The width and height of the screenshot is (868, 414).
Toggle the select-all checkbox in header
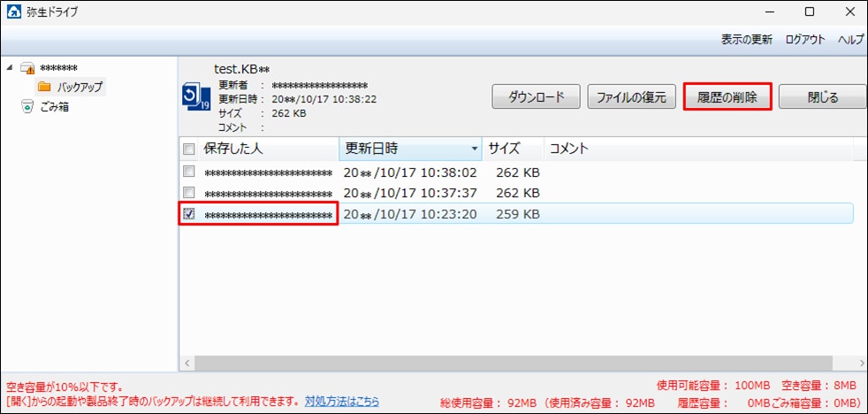[x=188, y=149]
